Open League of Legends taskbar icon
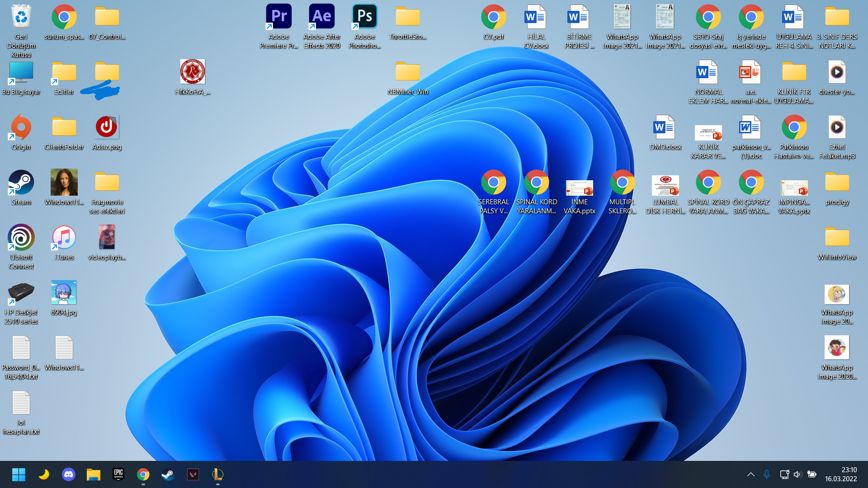Image resolution: width=868 pixels, height=488 pixels. click(217, 474)
